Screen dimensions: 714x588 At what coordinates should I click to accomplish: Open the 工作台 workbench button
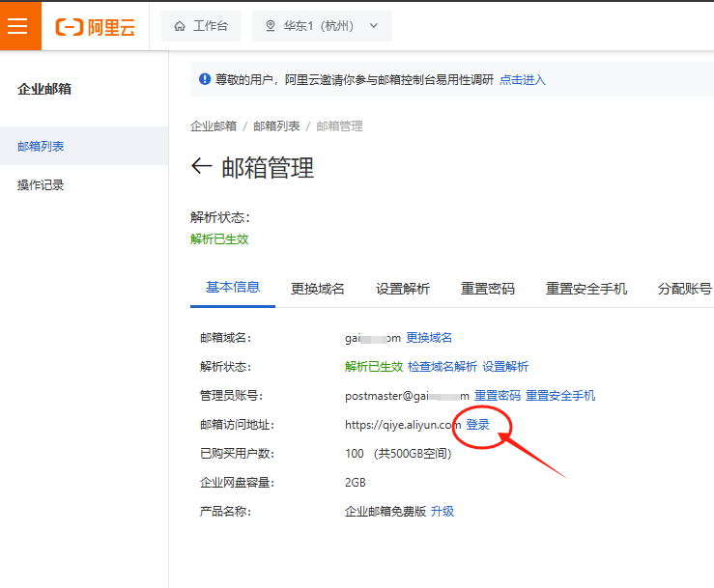click(x=201, y=26)
